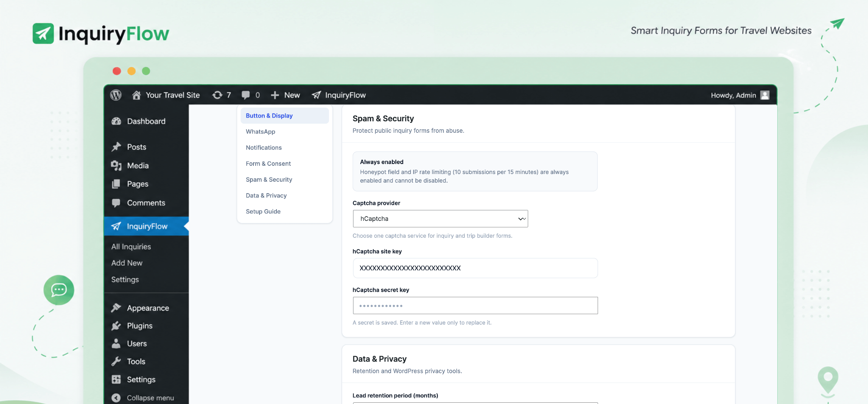Screen dimensions: 868x404
Task: Click the Tools wrench icon
Action: [116, 361]
